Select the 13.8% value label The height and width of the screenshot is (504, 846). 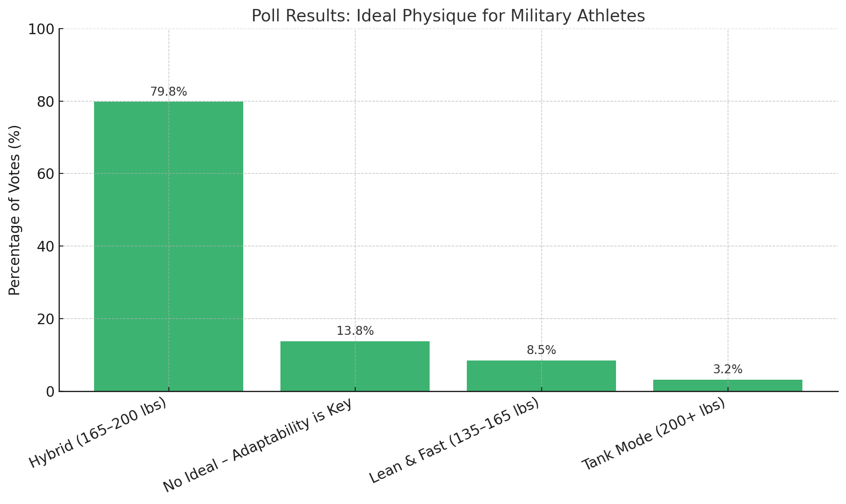pos(355,331)
